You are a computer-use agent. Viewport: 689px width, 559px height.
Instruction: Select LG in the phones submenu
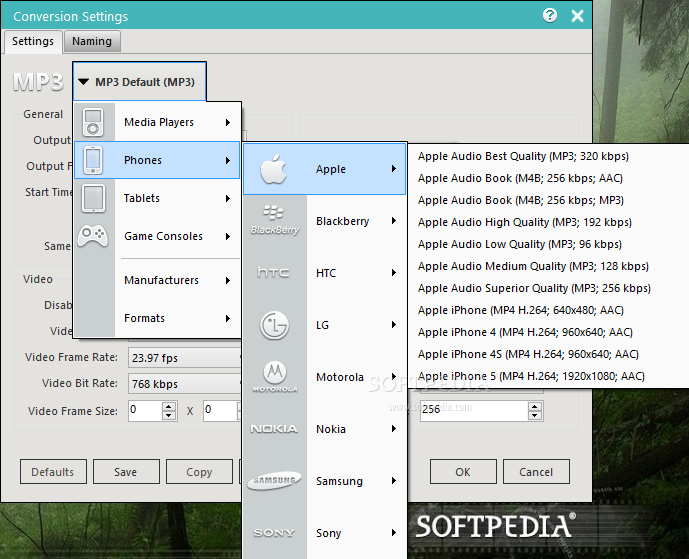324,325
